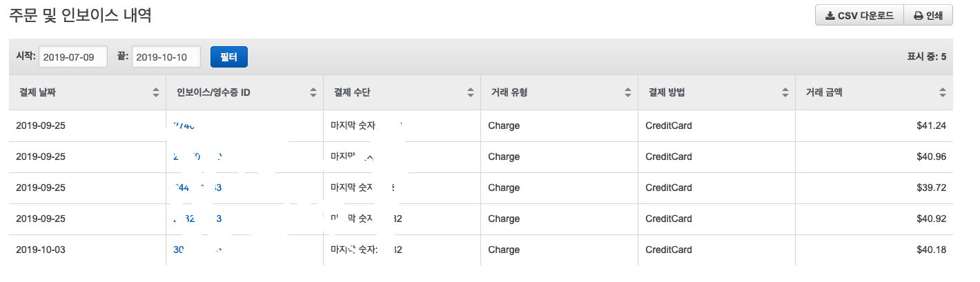Open invoice link for the $40.96 charge
This screenshot has height=282, width=980.
coord(197,157)
